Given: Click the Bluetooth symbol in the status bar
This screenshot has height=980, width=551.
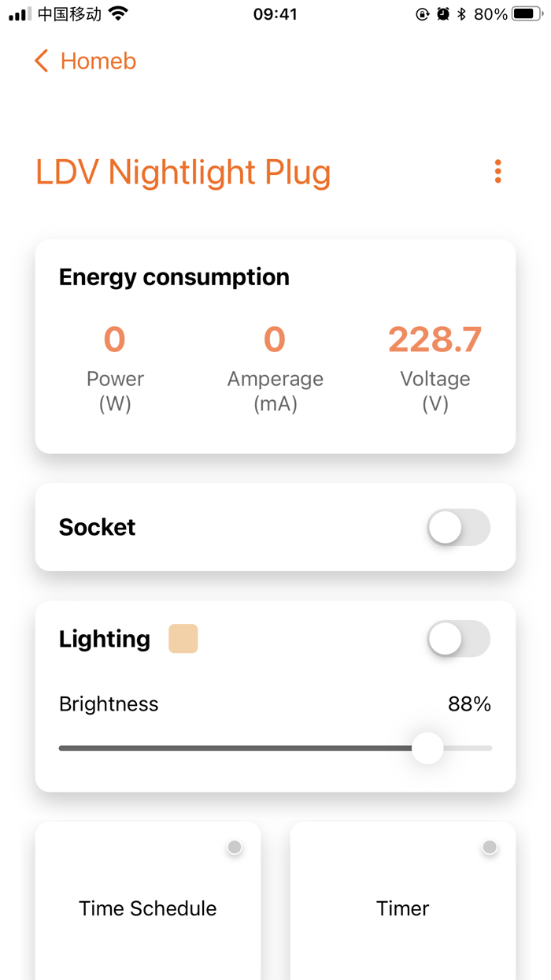Looking at the screenshot, I should click(x=462, y=13).
